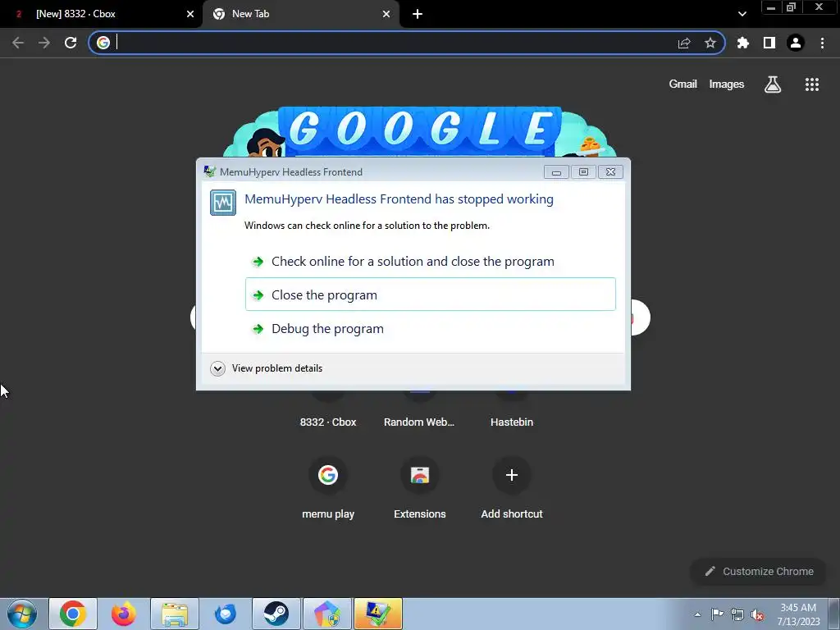The image size is (840, 630).
Task: Bookmark this tab with the star icon
Action: point(710,43)
